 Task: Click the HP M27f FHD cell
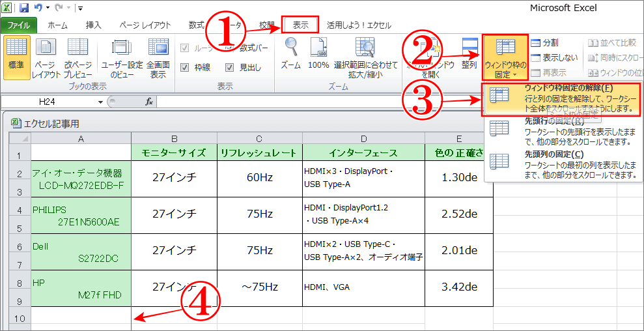pyautogui.click(x=81, y=288)
